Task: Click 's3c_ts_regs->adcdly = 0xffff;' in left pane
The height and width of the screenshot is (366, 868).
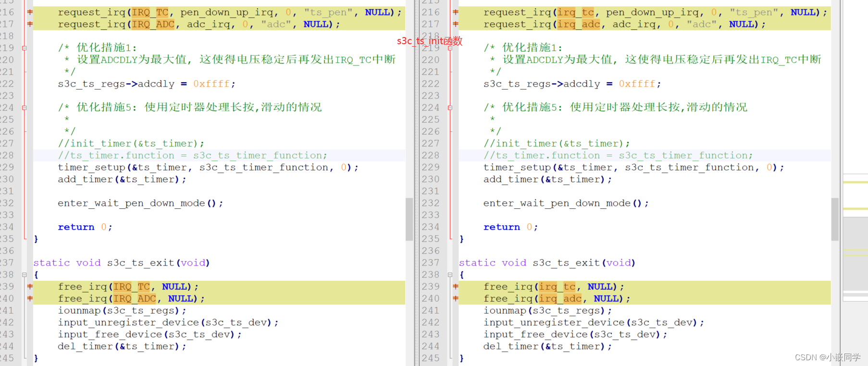Action: (x=147, y=84)
